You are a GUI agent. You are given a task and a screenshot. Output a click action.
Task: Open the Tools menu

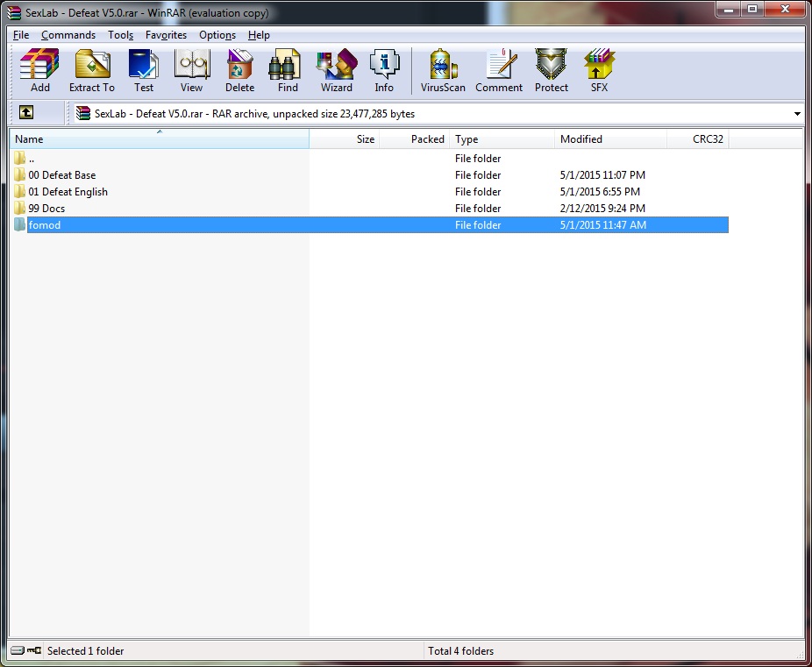(120, 35)
